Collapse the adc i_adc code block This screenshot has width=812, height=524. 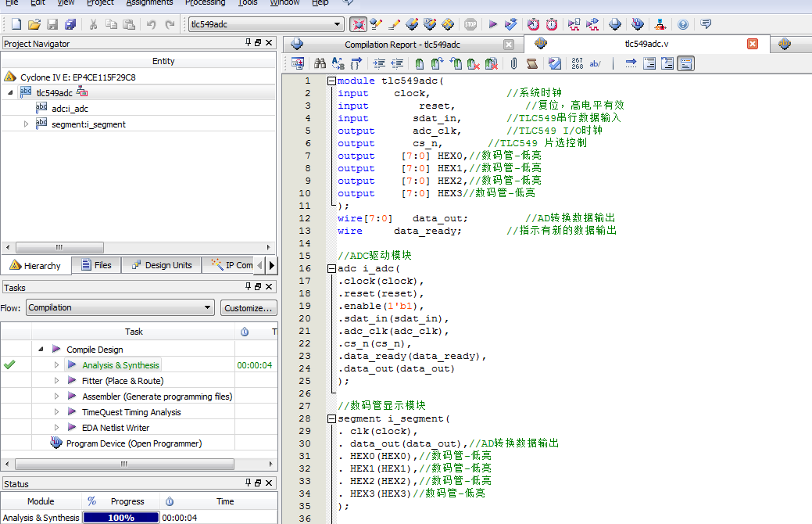pos(334,268)
